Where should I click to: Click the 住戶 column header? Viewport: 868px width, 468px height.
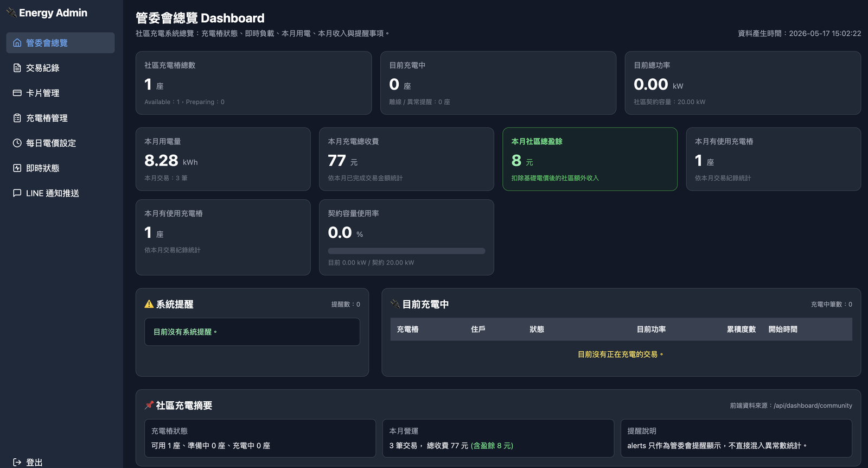(x=478, y=329)
